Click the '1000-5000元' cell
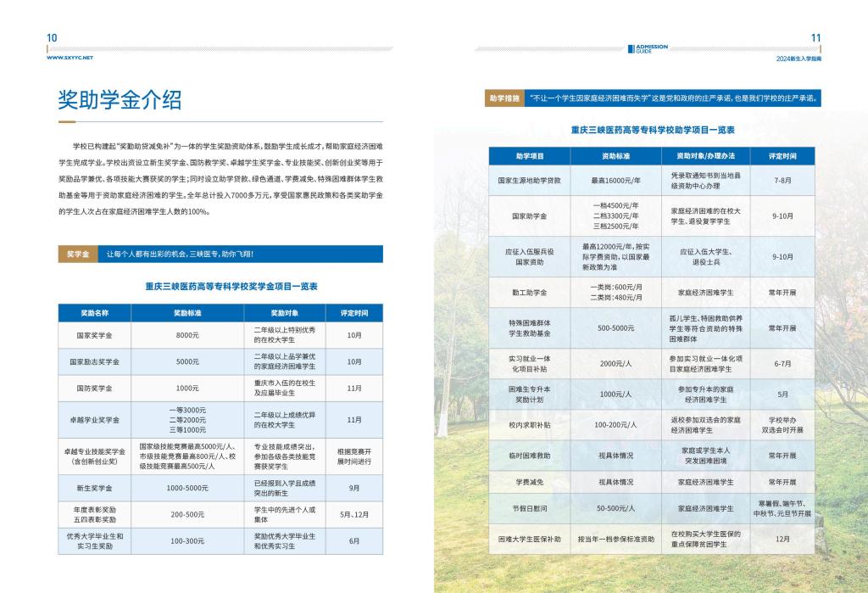The width and height of the screenshot is (868, 593). (187, 489)
